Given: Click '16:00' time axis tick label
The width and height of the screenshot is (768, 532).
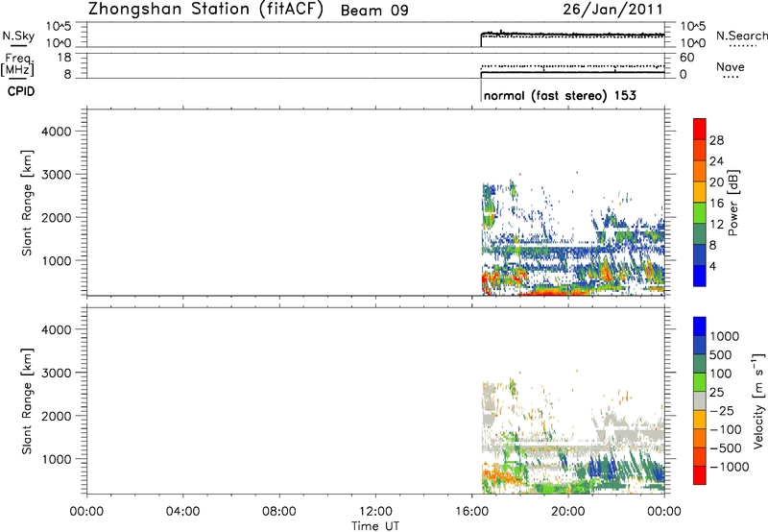Looking at the screenshot, I should [x=471, y=512].
